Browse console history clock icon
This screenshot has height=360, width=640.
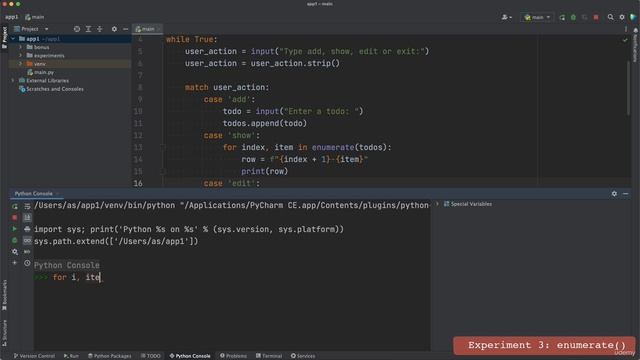point(27,263)
